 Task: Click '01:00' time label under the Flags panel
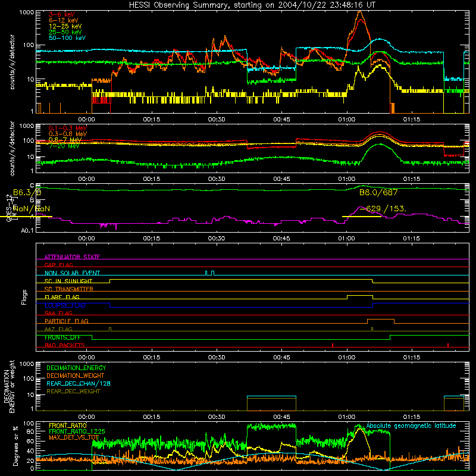click(346, 358)
